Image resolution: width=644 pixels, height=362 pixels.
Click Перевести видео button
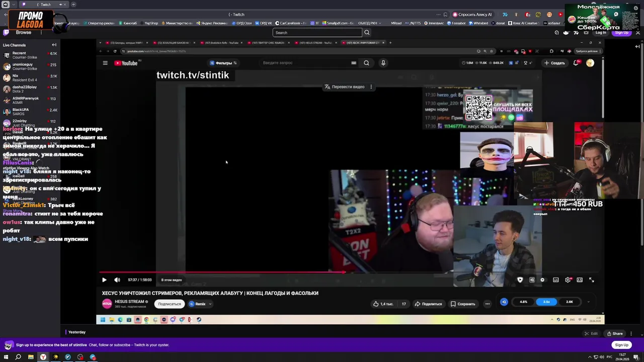click(345, 87)
